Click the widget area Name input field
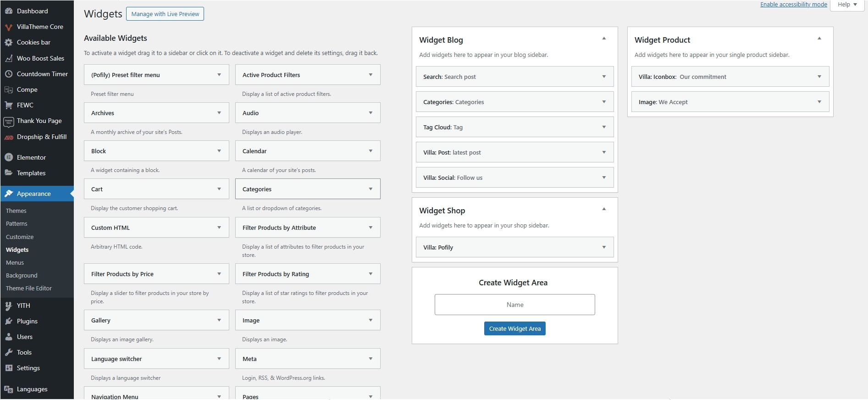Screen dimensions: 868x400 point(514,305)
